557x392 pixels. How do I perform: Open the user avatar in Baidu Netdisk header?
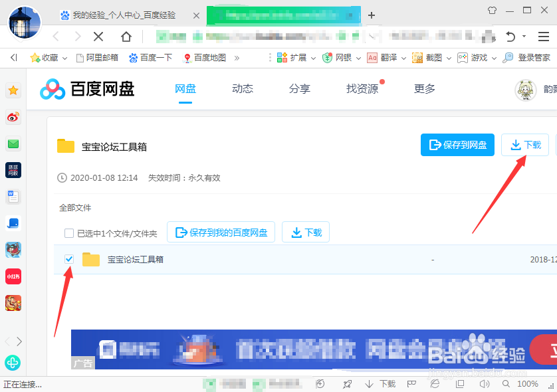pyautogui.click(x=526, y=90)
